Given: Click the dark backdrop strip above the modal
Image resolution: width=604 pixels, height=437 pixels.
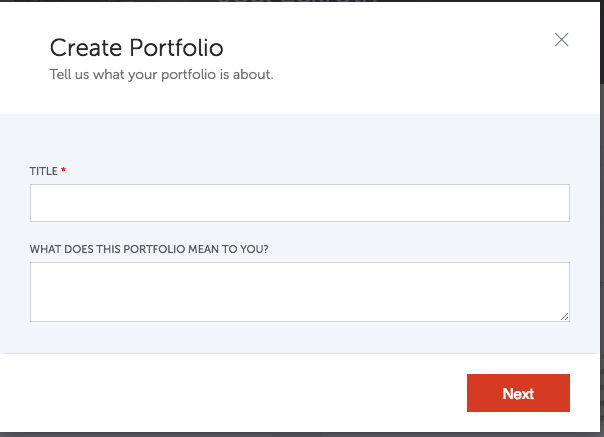Looking at the screenshot, I should point(300,1).
